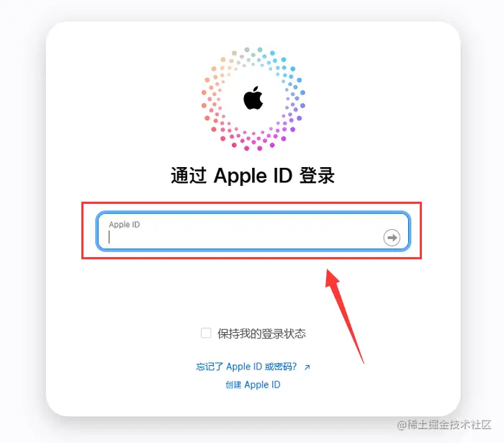Click the circled arrow continue button
The width and height of the screenshot is (504, 443).
[392, 238]
